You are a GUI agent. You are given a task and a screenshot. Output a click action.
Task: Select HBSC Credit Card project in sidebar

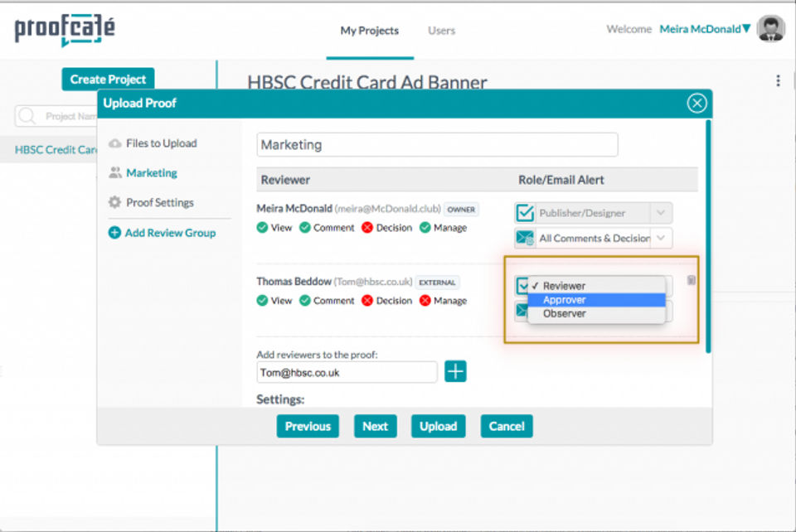[56, 150]
